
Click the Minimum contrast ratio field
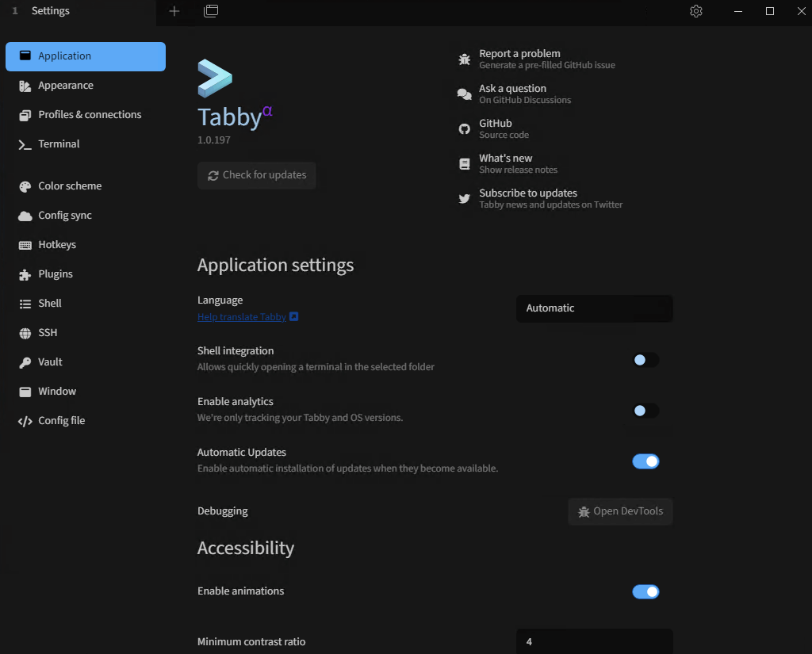pos(595,641)
